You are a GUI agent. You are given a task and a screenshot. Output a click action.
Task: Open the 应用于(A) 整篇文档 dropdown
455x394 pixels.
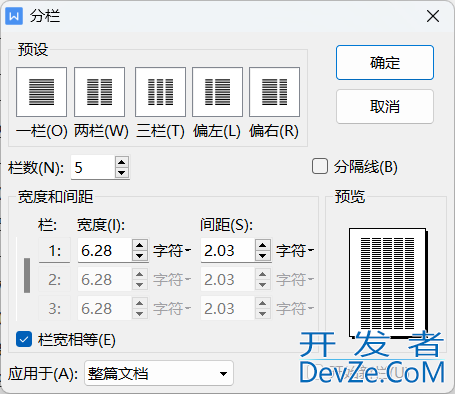coord(159,373)
